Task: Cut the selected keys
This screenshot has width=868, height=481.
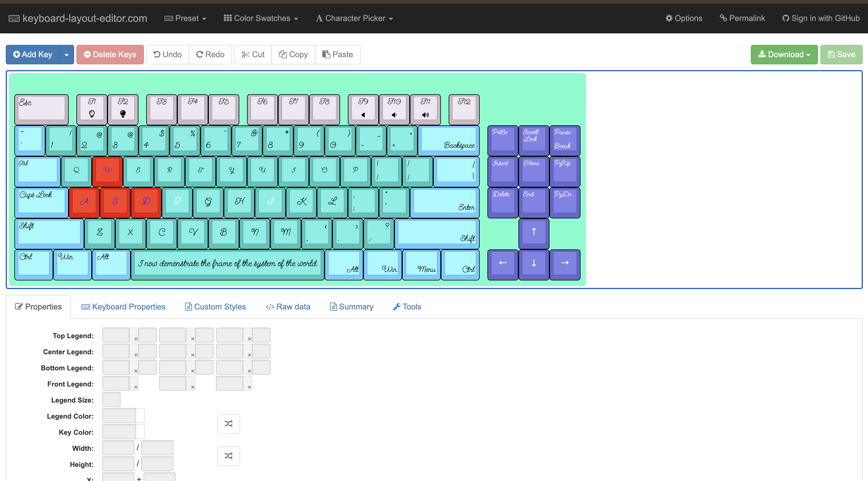Action: 253,54
